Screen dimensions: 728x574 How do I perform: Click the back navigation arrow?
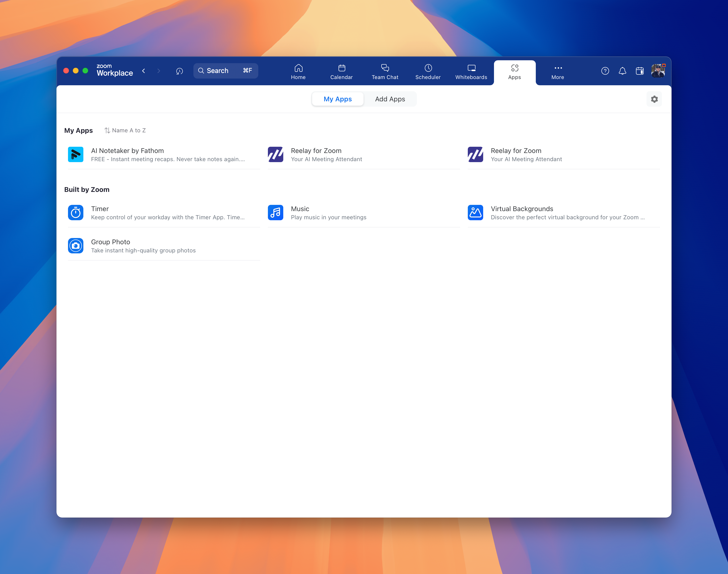143,71
